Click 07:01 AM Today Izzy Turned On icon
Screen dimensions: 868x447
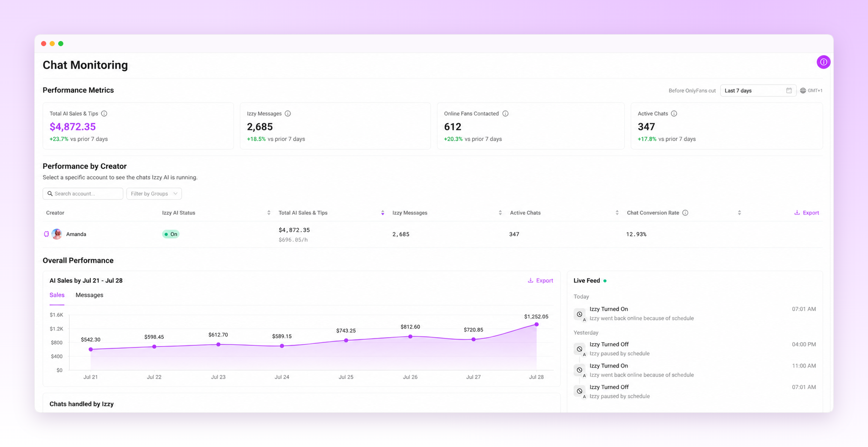coord(580,314)
